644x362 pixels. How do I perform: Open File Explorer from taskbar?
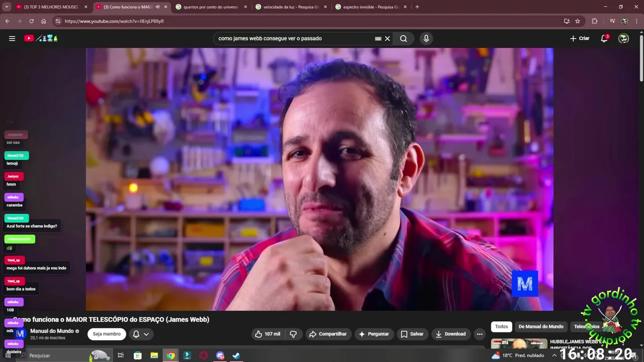coord(154,355)
